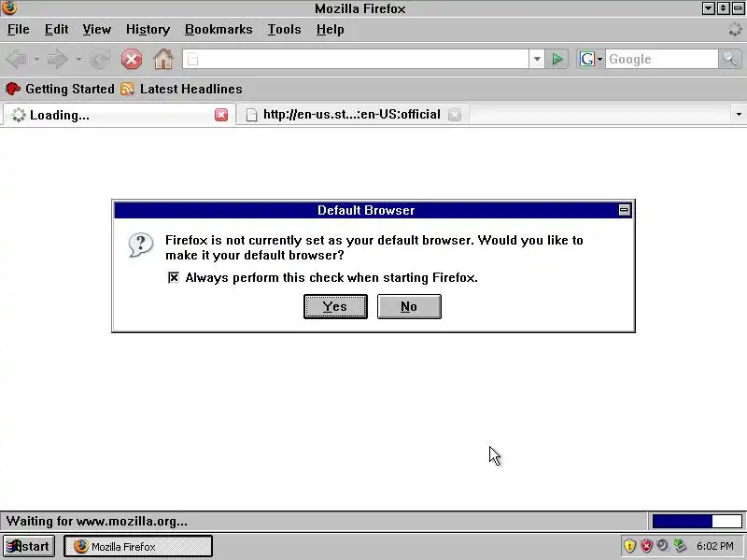Open the View menu
Image resolution: width=747 pixels, height=560 pixels.
click(97, 30)
